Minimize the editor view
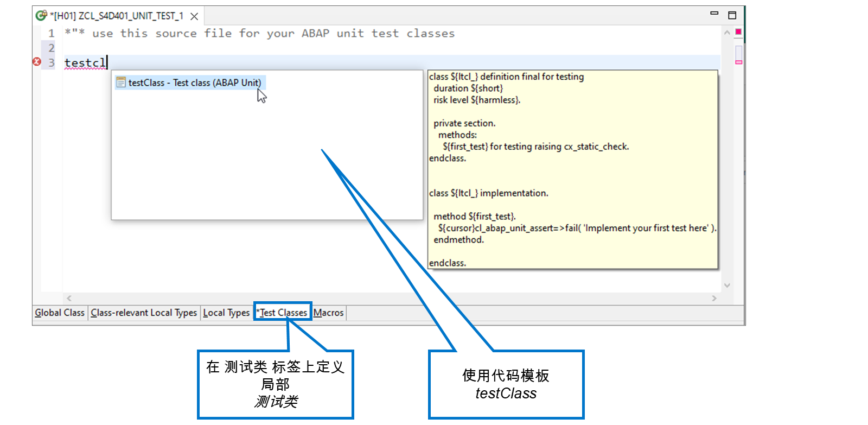The image size is (868, 425). [x=714, y=13]
